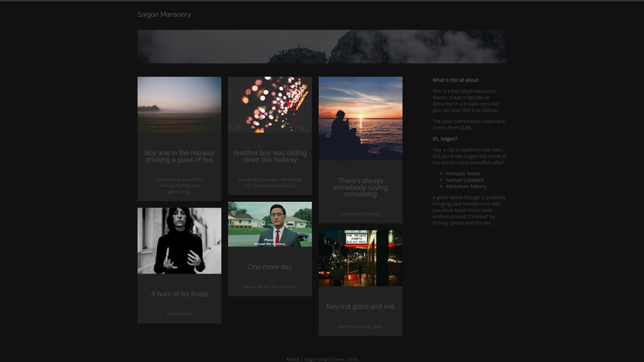The width and height of the screenshot is (644, 362).
Task: Open post 'Beyond good and evil'
Action: (361, 306)
